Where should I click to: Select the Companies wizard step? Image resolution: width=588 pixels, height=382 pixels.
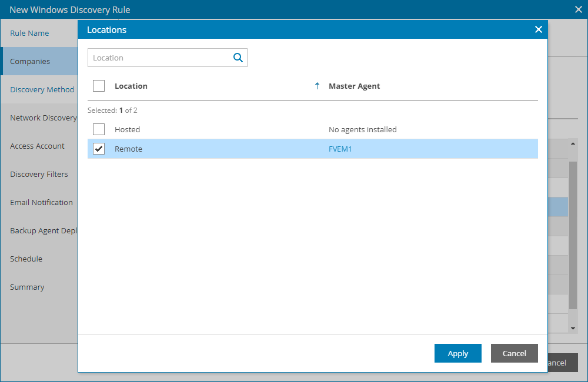(39, 61)
